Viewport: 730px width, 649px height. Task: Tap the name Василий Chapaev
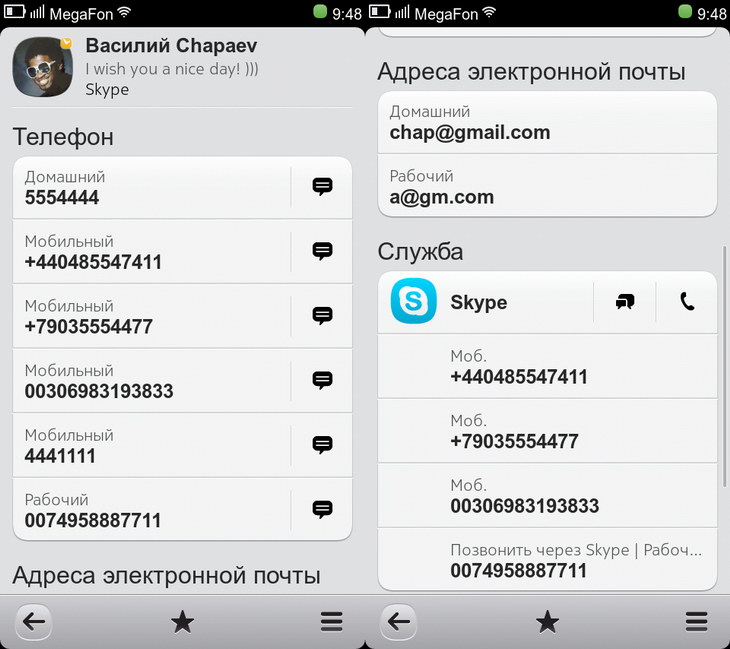tap(171, 46)
